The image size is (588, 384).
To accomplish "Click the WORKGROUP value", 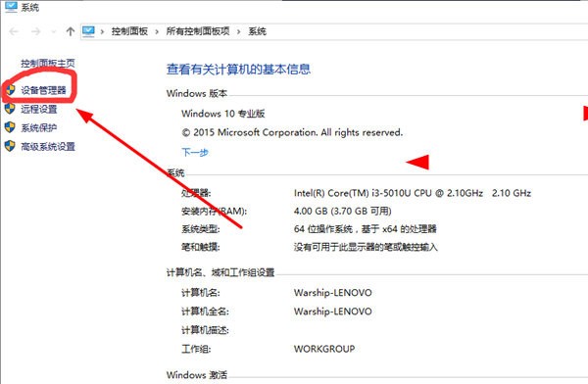I will (324, 349).
